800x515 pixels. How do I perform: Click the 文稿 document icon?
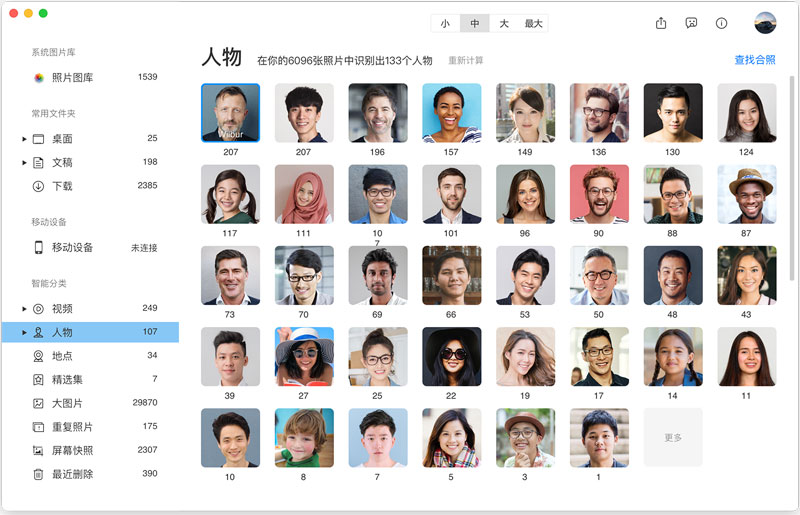[x=38, y=162]
